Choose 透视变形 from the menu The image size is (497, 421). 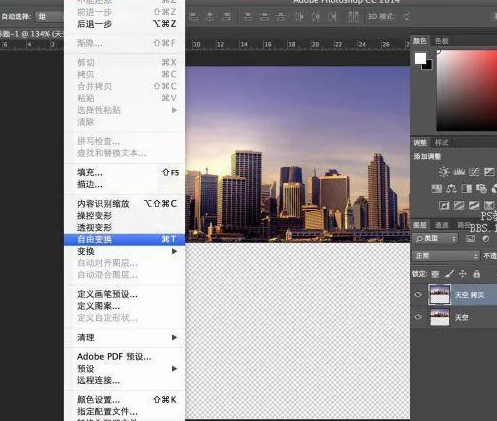point(125,227)
